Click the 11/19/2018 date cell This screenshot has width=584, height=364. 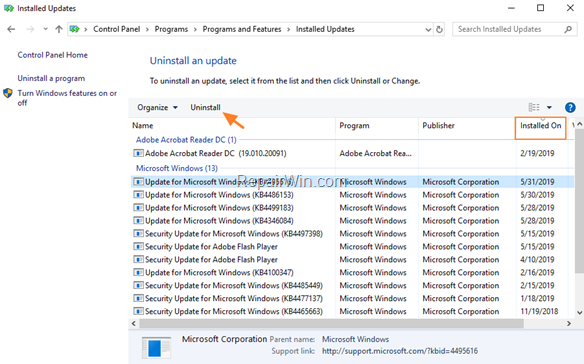pos(539,311)
